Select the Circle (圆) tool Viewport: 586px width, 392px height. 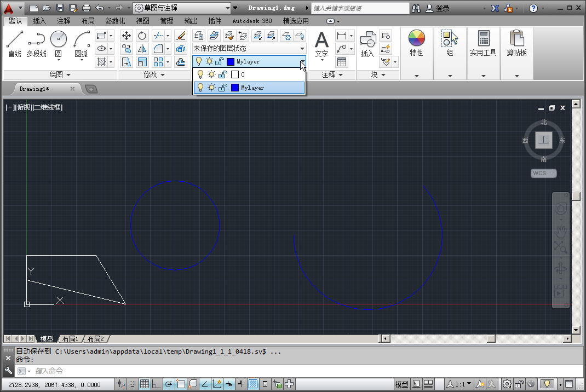58,39
